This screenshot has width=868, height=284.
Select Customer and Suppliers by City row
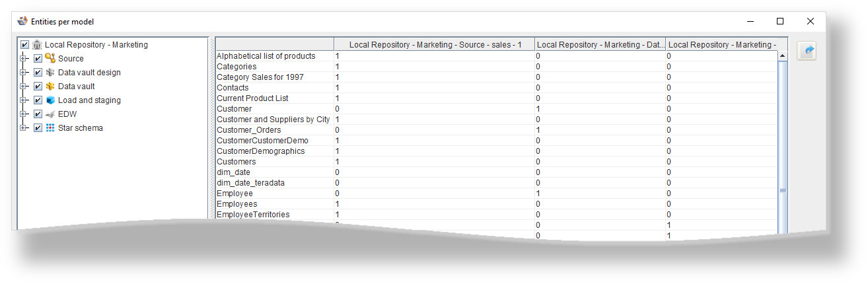(497, 120)
